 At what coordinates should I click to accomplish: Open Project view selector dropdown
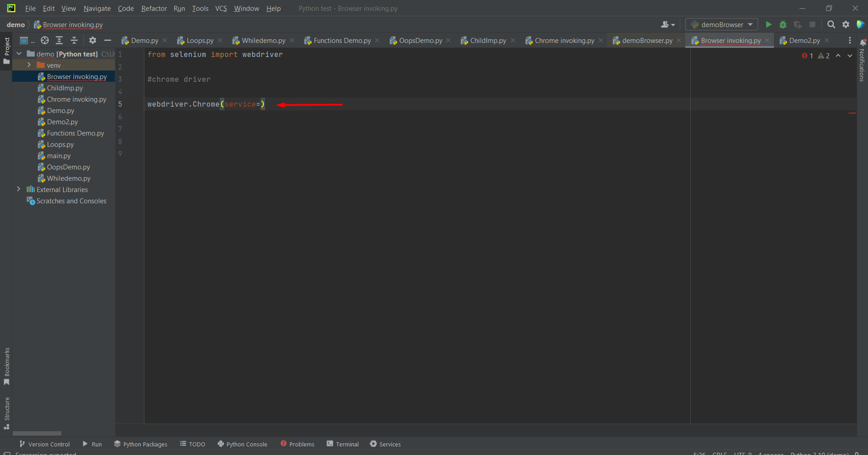coord(27,40)
